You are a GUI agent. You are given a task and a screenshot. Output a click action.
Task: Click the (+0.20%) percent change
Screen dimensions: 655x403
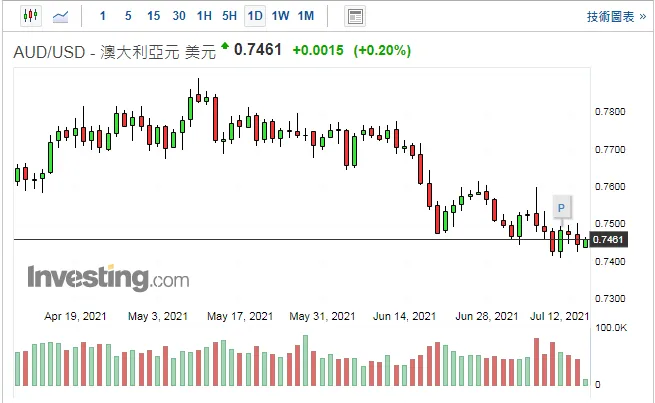[x=382, y=51]
